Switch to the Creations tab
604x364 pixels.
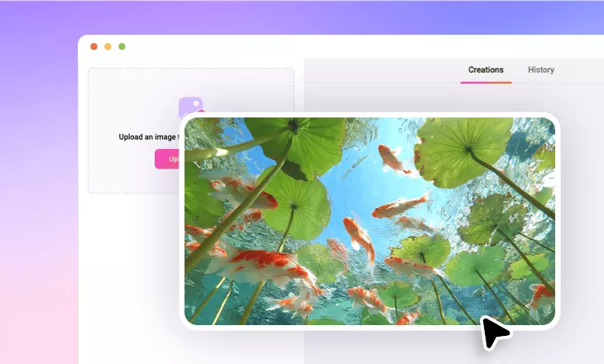click(x=486, y=69)
